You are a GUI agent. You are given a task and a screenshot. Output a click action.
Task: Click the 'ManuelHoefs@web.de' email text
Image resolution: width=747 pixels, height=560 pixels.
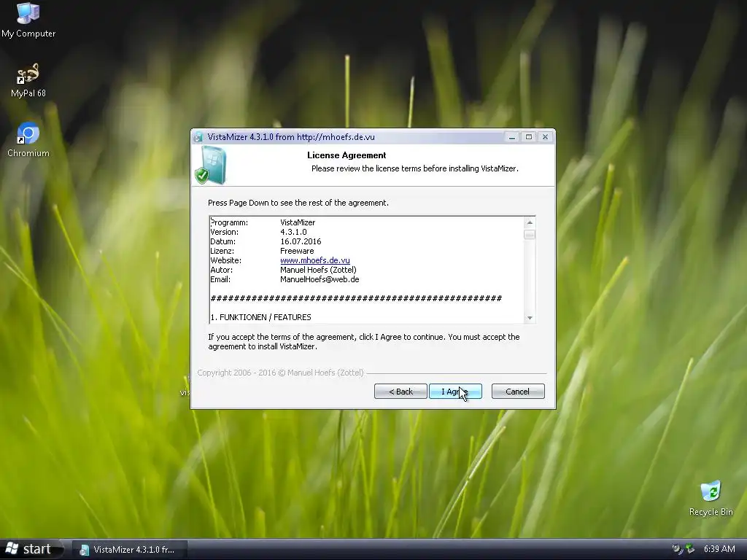[320, 279]
